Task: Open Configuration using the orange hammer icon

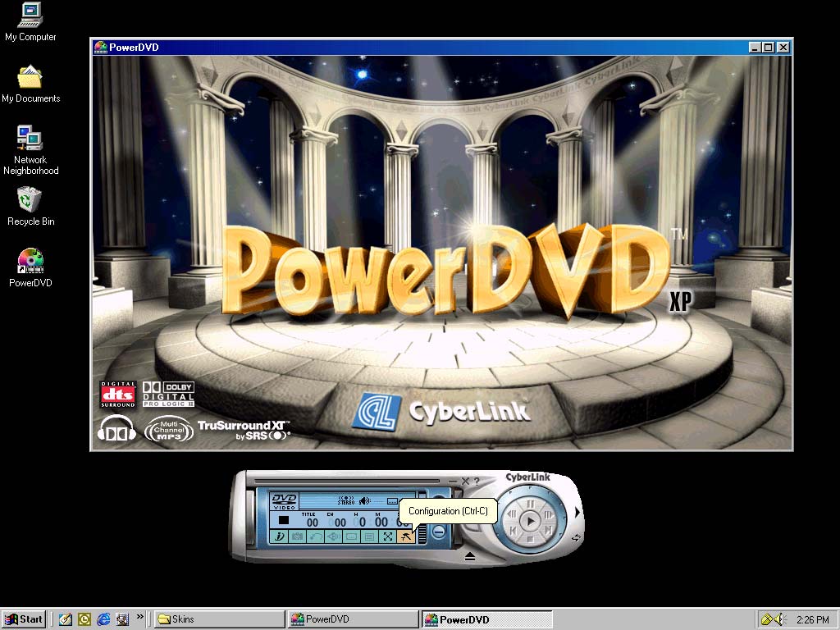Action: point(405,536)
